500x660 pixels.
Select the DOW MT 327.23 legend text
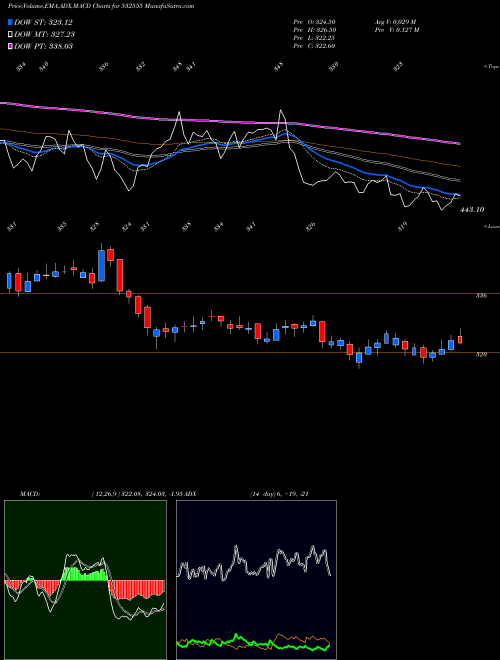click(44, 34)
